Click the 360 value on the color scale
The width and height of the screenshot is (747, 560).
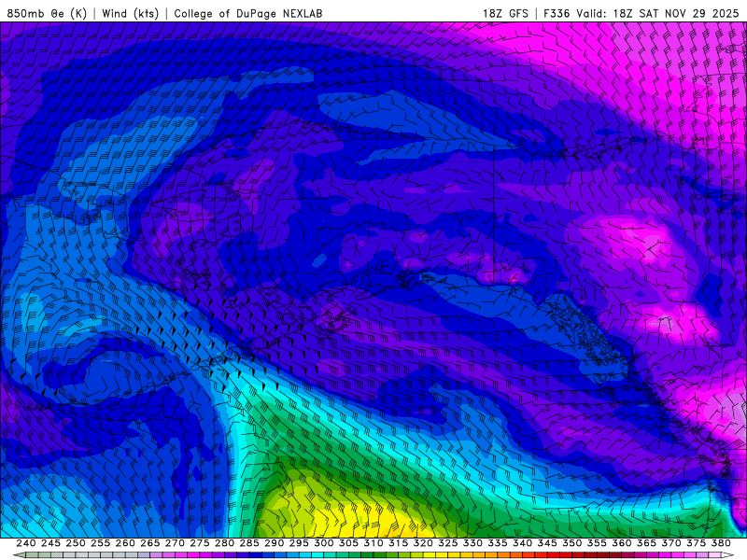pyautogui.click(x=622, y=543)
